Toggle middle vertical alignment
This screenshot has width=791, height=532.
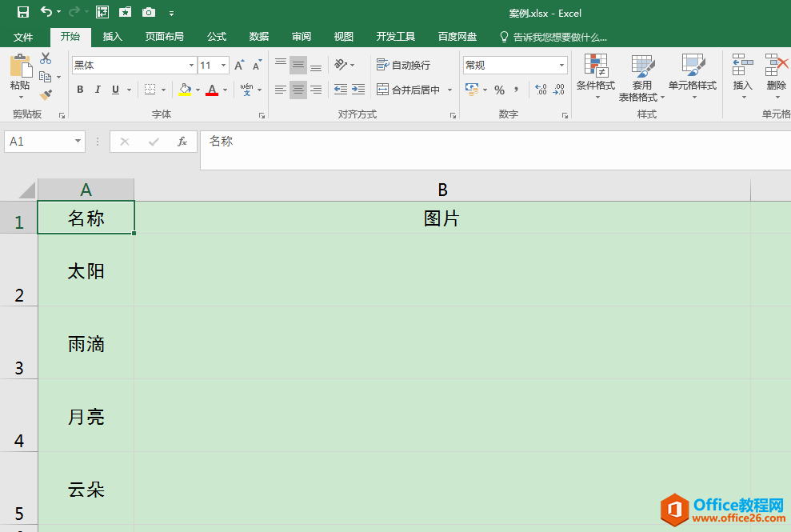coord(298,65)
